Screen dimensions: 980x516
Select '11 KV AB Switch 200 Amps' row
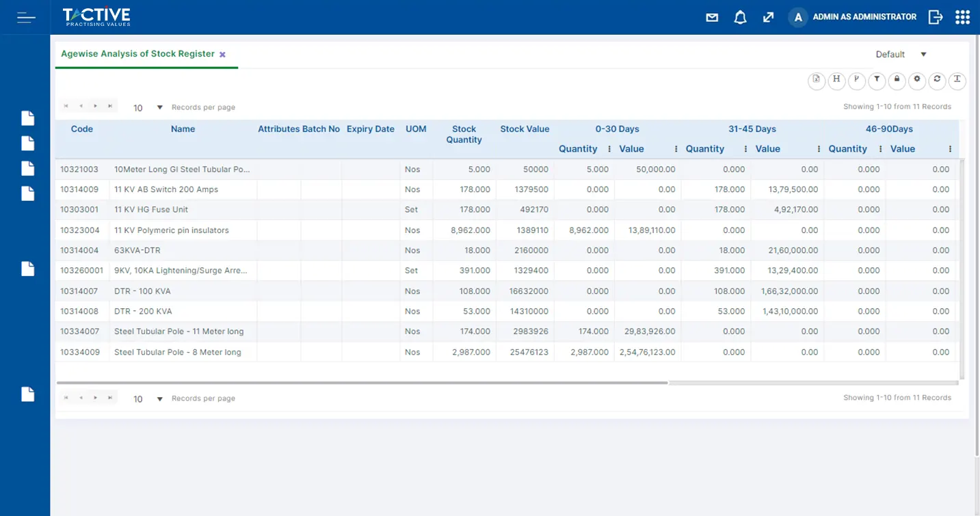(507, 189)
